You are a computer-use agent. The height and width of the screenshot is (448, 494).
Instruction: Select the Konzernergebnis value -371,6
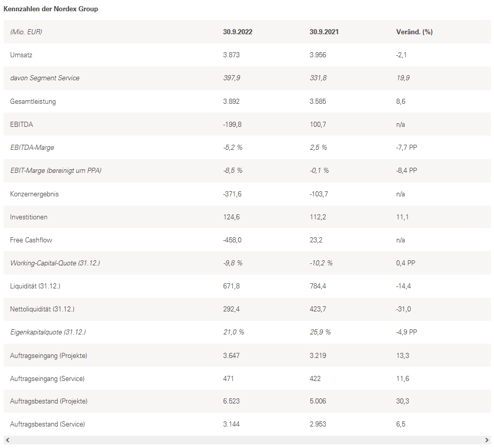pos(233,194)
